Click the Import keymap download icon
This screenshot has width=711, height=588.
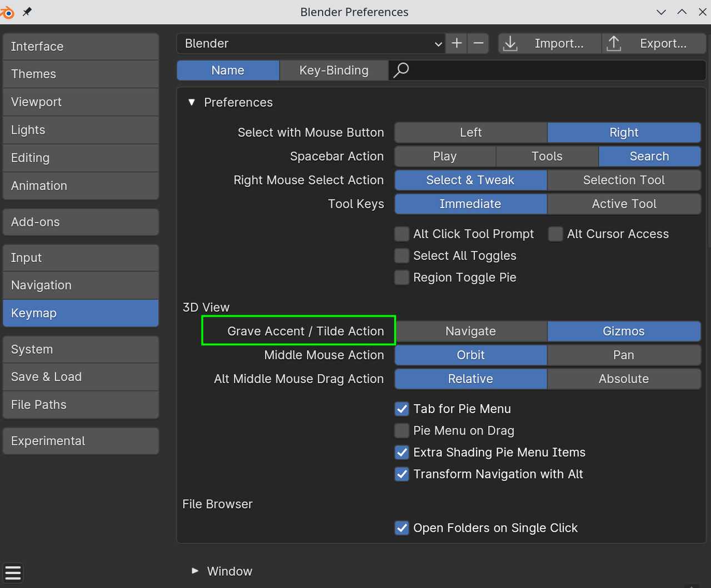click(x=510, y=43)
